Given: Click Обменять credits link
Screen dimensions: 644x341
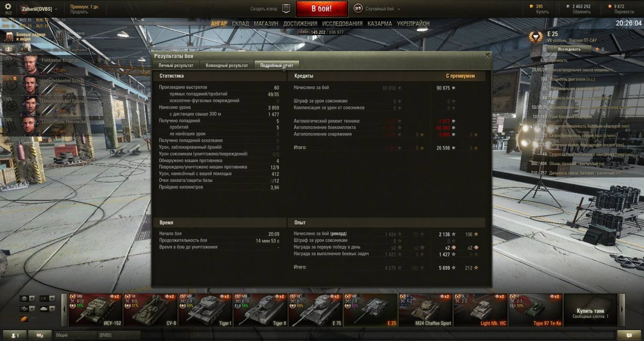Looking at the screenshot, I should click(x=581, y=12).
